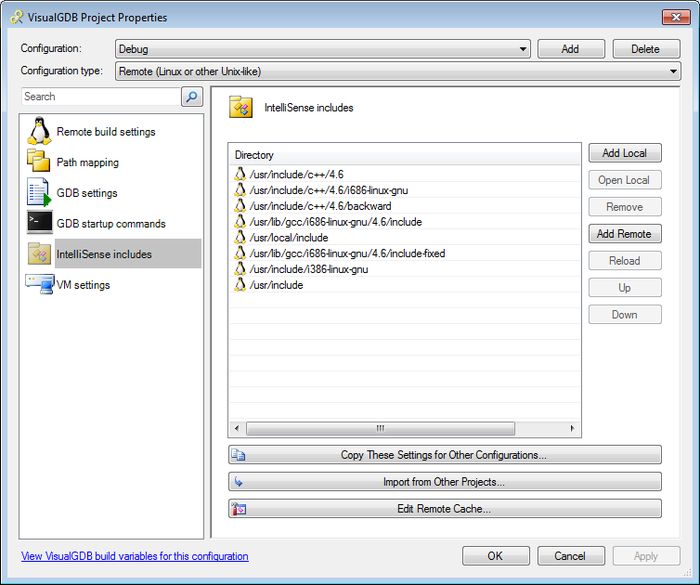This screenshot has width=700, height=585.
Task: Click Edit Remote Cache button
Action: 445,509
